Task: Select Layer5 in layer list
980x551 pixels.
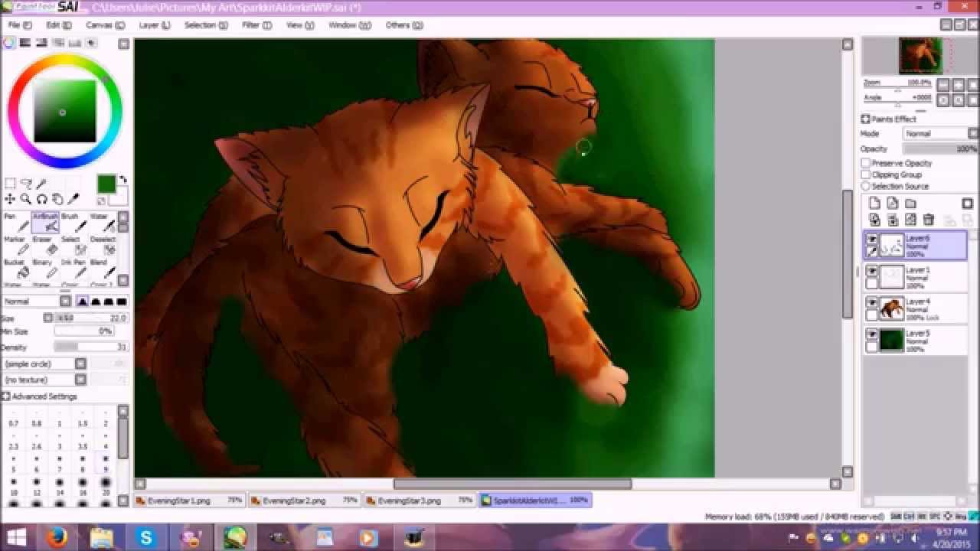Action: point(916,341)
